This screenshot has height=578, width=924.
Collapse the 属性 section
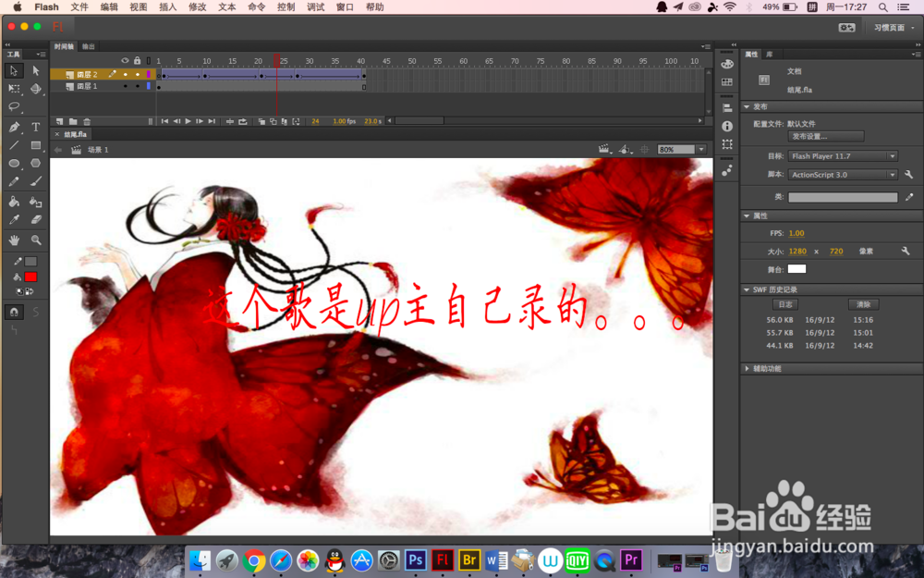[x=747, y=215]
